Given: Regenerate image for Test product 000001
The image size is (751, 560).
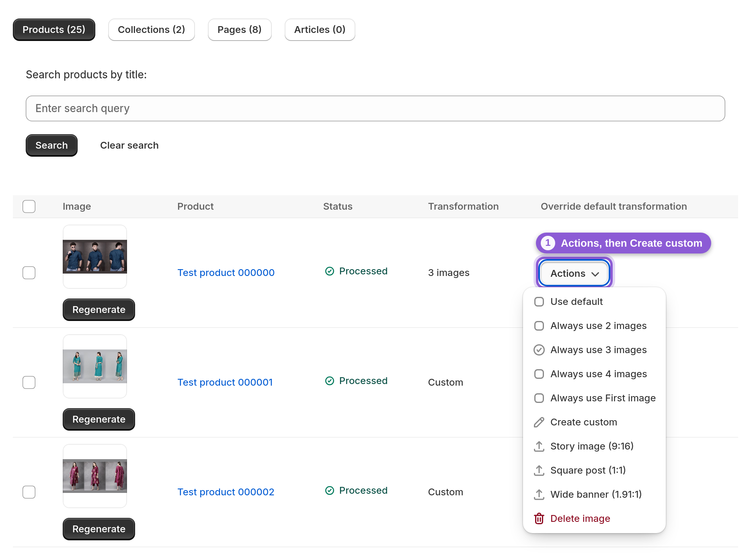Looking at the screenshot, I should [99, 419].
